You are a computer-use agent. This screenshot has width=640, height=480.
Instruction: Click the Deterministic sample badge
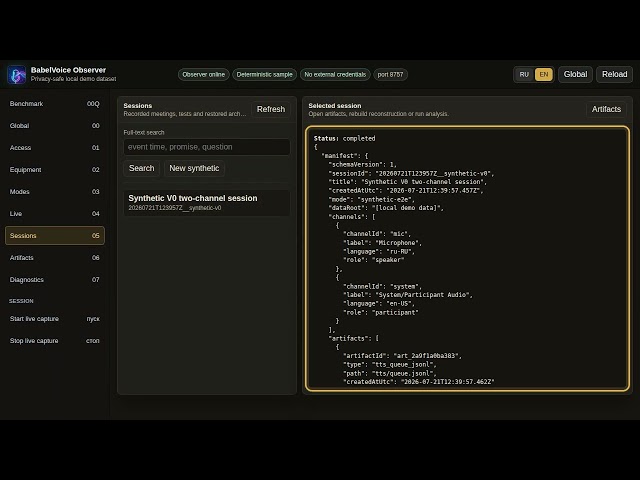coord(264,75)
